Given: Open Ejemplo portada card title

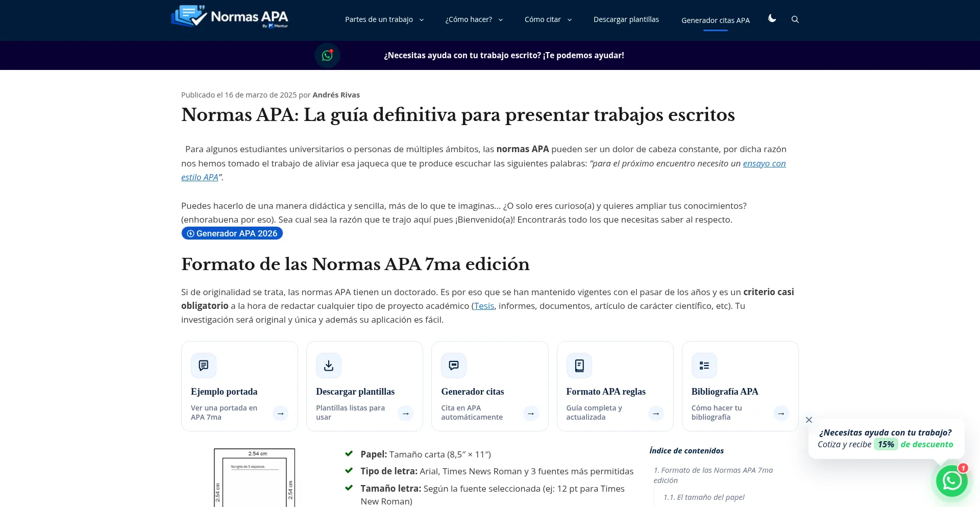Looking at the screenshot, I should click(x=224, y=392).
